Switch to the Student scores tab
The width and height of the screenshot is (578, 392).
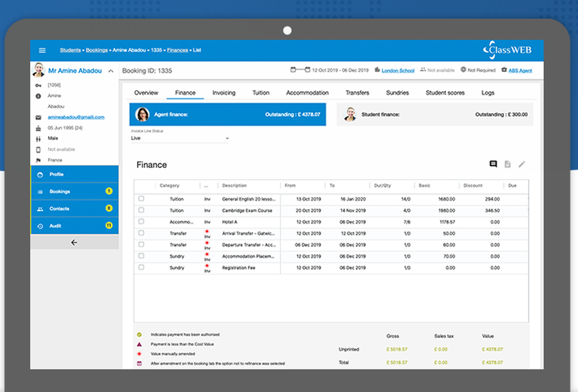tap(445, 93)
